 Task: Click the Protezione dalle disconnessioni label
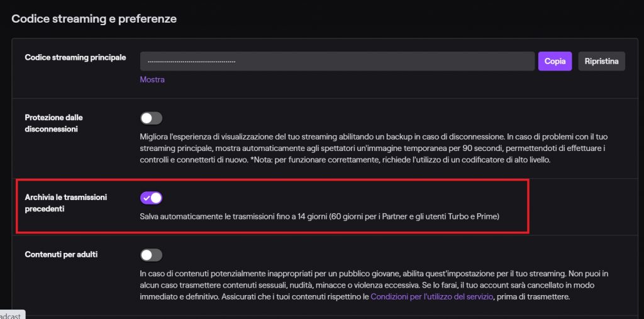click(x=53, y=123)
